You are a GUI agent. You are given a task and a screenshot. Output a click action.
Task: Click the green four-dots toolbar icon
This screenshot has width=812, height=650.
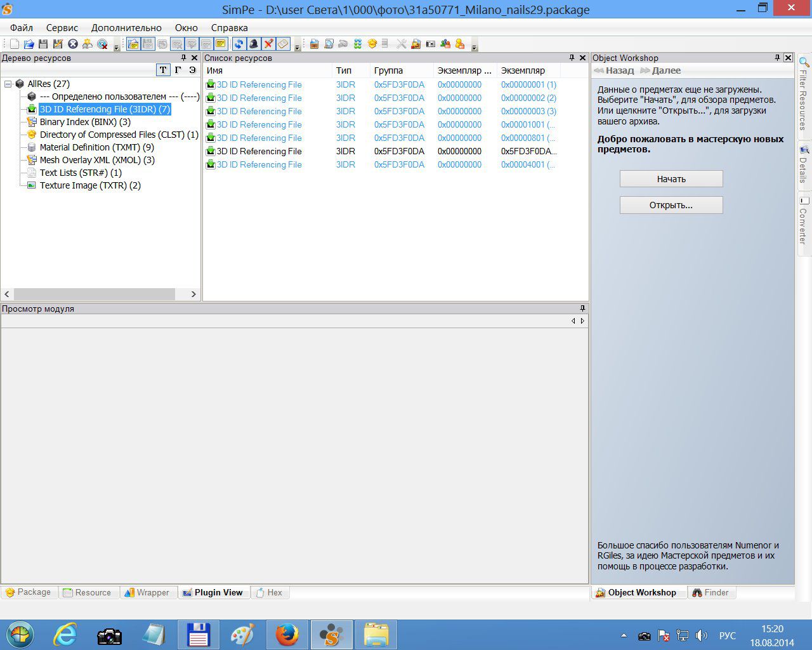pyautogui.click(x=358, y=44)
